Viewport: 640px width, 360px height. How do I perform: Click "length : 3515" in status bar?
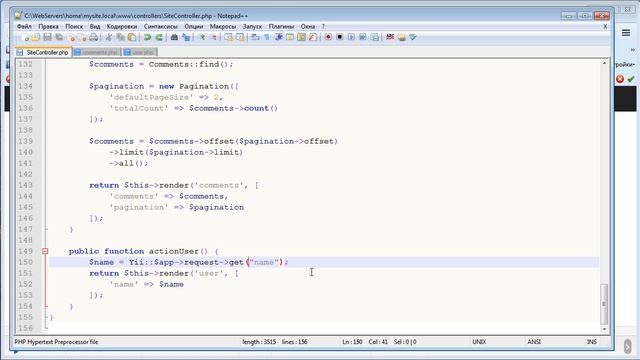coord(259,342)
